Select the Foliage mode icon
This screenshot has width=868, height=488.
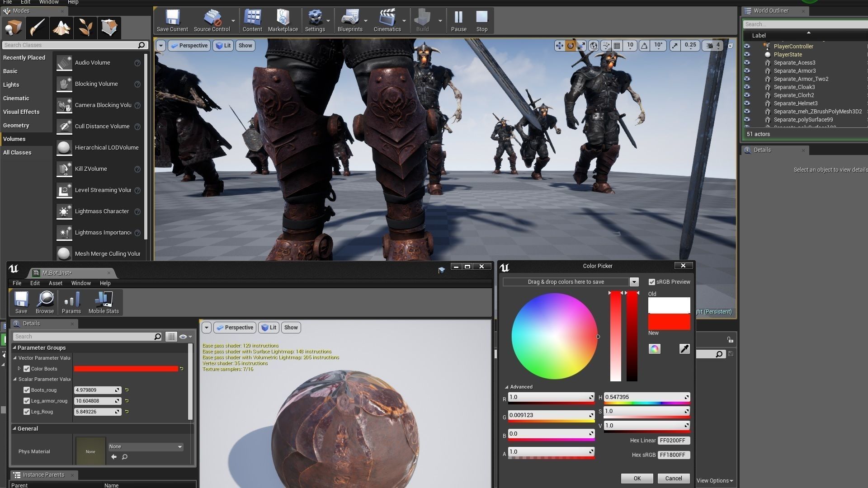coord(85,28)
